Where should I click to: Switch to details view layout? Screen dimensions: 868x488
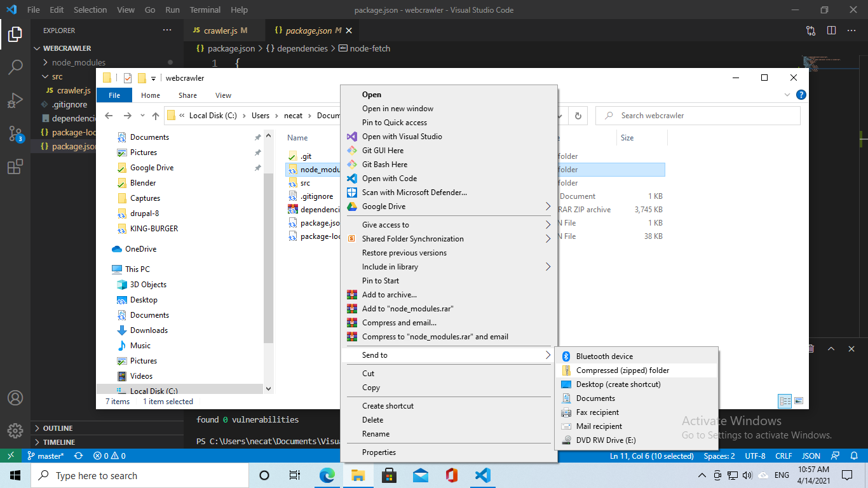click(785, 401)
